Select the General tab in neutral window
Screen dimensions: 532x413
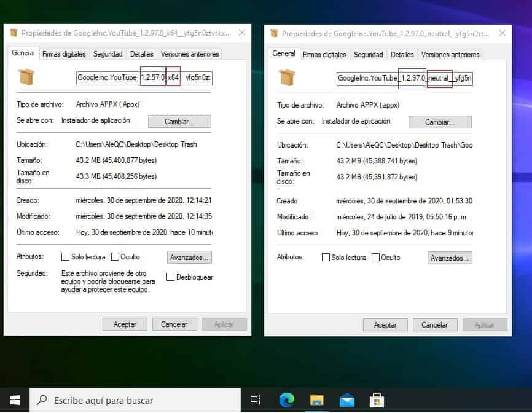point(284,53)
